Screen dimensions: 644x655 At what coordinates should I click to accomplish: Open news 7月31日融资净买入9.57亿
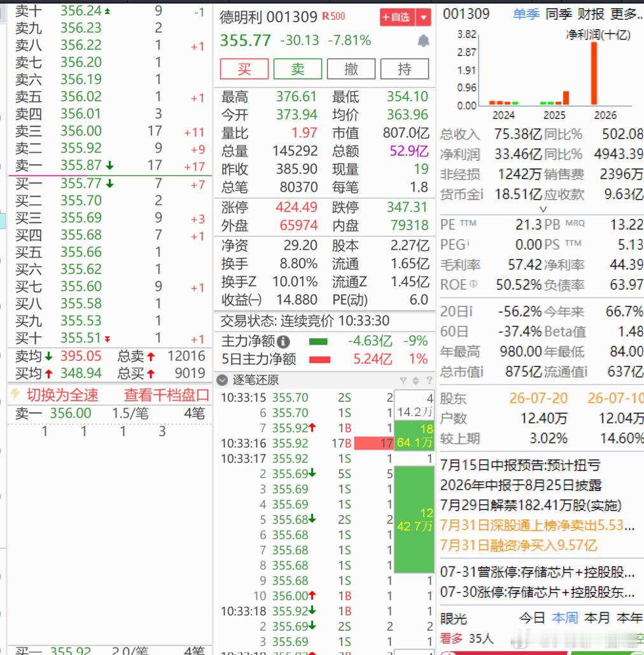click(x=519, y=545)
